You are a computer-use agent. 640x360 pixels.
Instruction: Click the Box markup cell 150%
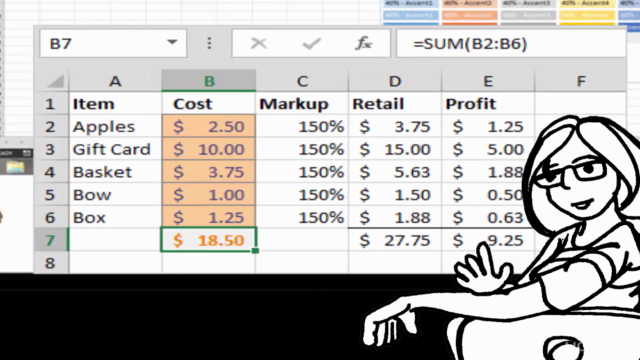click(302, 218)
